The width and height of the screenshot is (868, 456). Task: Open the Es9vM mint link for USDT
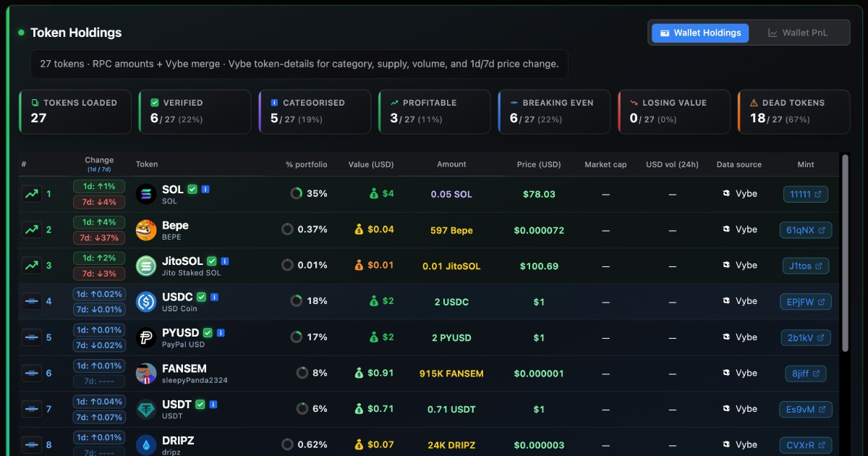805,409
